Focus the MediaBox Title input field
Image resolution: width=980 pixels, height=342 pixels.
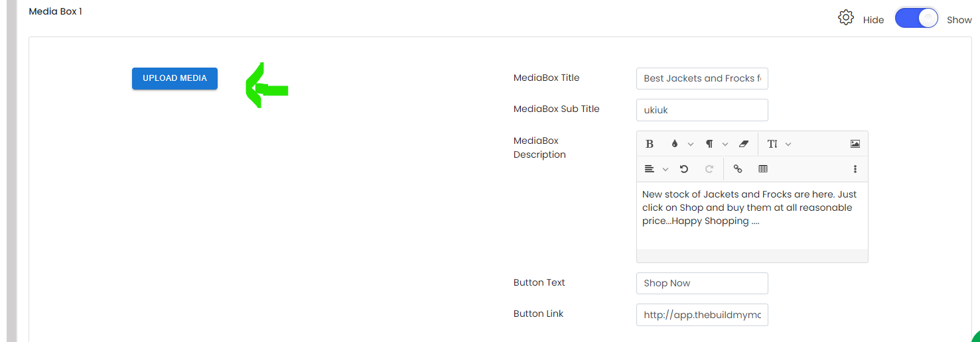[x=702, y=78]
